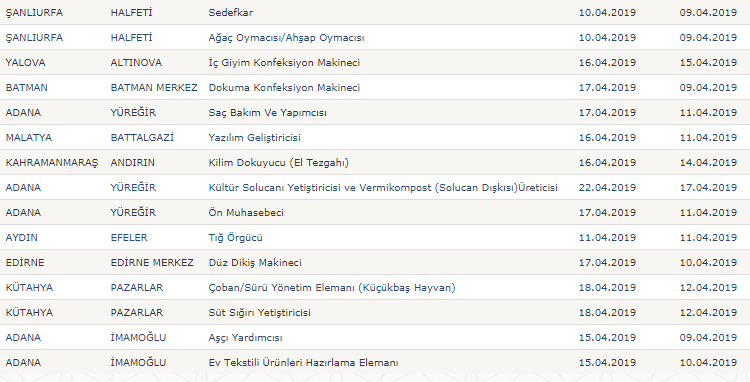750x382 pixels.
Task: Open Aşçı Yardımcısı course in İmamoğlu
Action: point(245,338)
